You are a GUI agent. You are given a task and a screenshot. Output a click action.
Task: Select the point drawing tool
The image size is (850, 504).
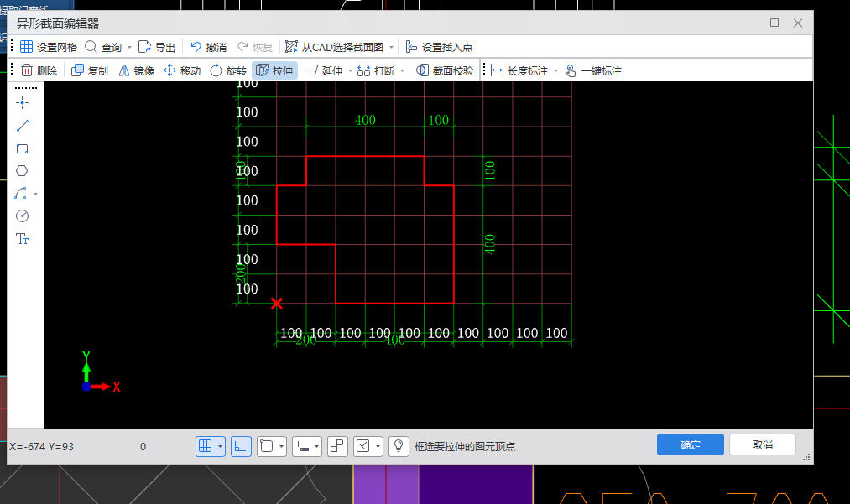coord(22,103)
